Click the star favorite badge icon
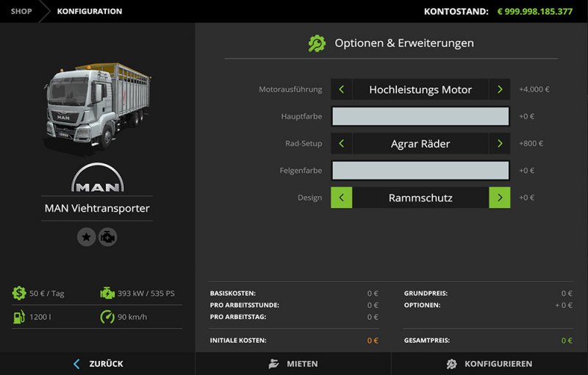588x375 pixels. point(87,237)
